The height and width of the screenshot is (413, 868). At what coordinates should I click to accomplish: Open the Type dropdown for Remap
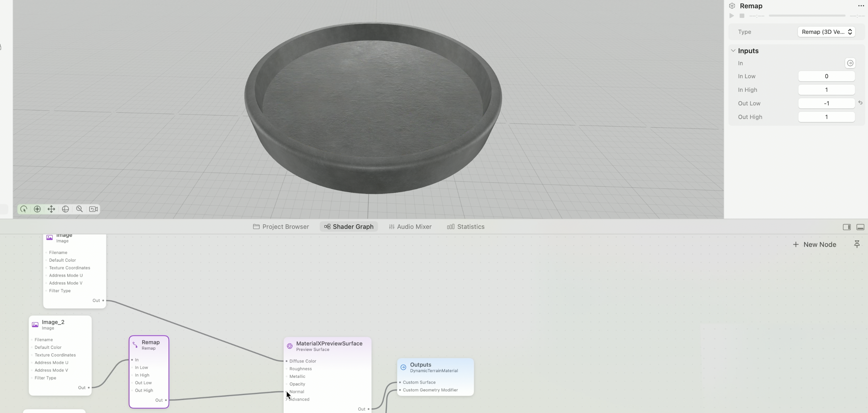(826, 32)
